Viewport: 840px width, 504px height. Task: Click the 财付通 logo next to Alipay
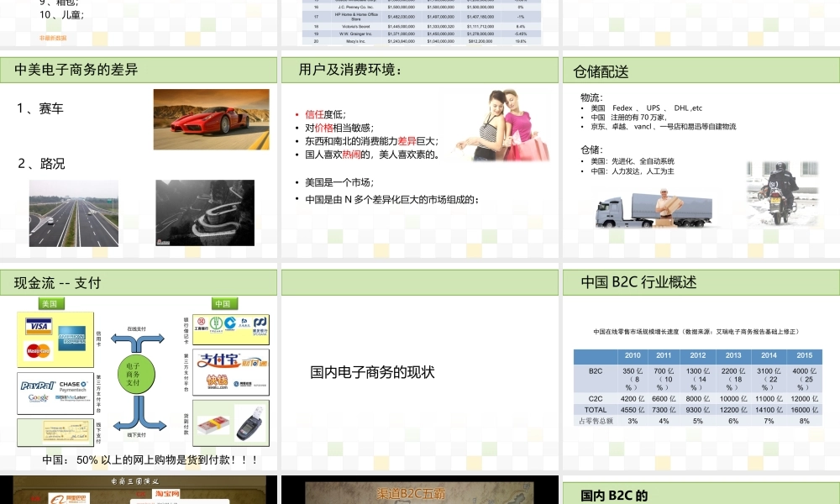pos(255,360)
